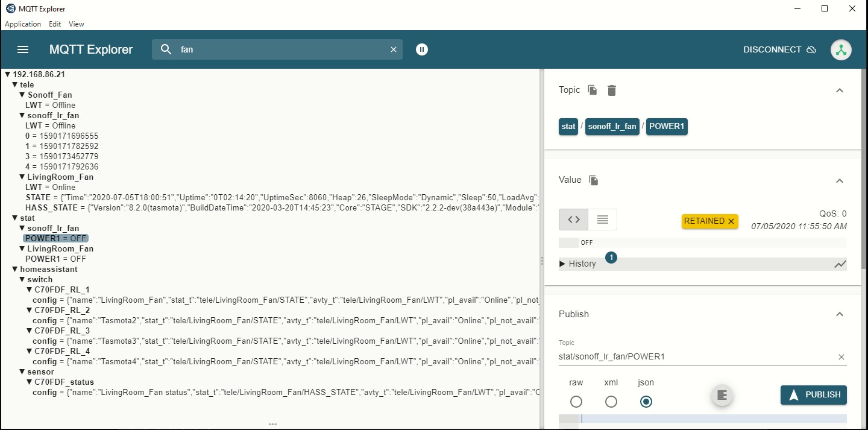The image size is (868, 430).
Task: Collapse the Sonoff_Fan tree node
Action: [22, 95]
